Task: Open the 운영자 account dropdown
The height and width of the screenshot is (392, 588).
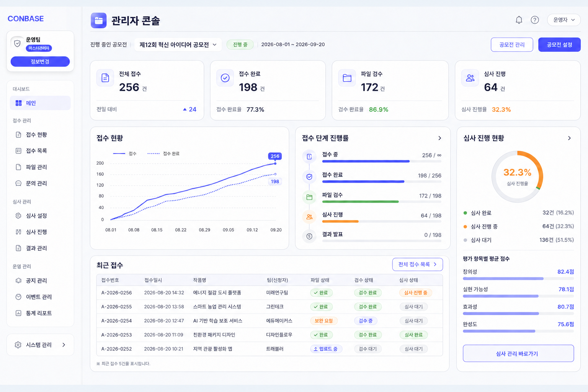Action: coord(564,20)
